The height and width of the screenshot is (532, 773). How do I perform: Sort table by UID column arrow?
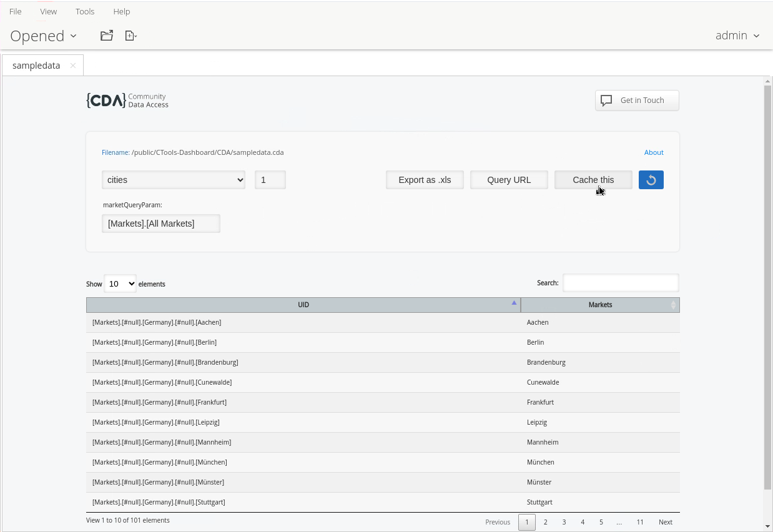514,303
